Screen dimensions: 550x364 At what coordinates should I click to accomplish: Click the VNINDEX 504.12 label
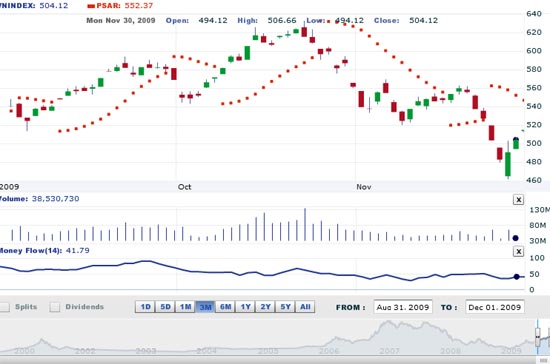click(34, 6)
